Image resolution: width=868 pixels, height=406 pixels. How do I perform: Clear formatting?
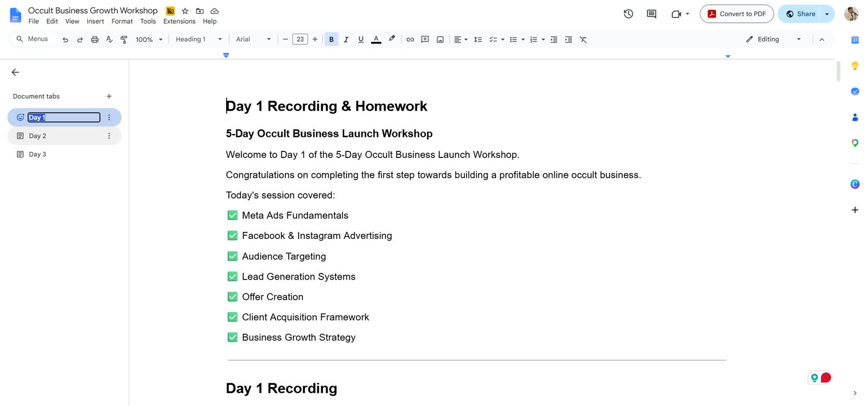pos(583,40)
